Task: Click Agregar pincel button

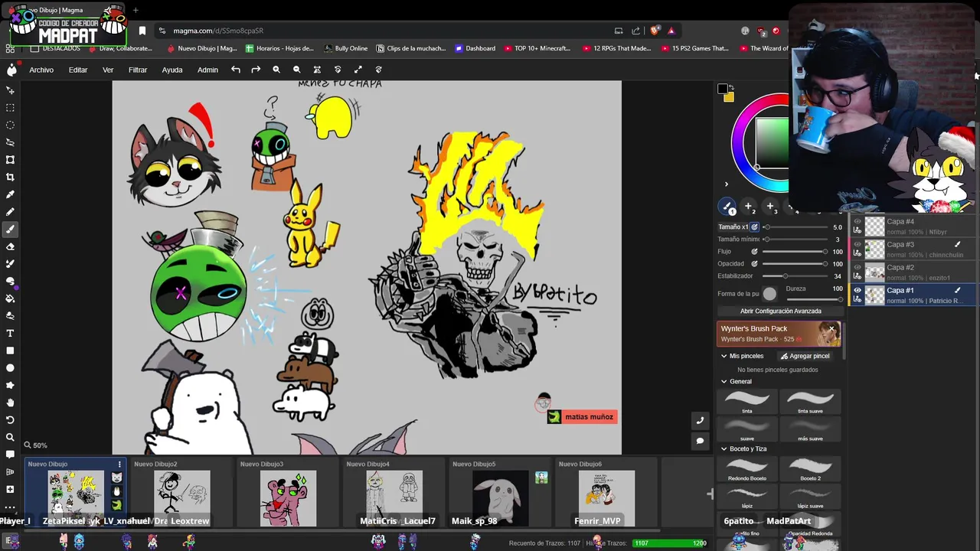Action: coord(805,356)
